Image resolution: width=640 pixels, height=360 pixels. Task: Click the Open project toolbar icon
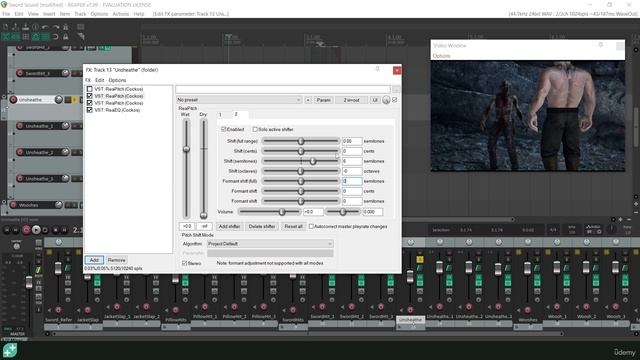[x=16, y=27]
